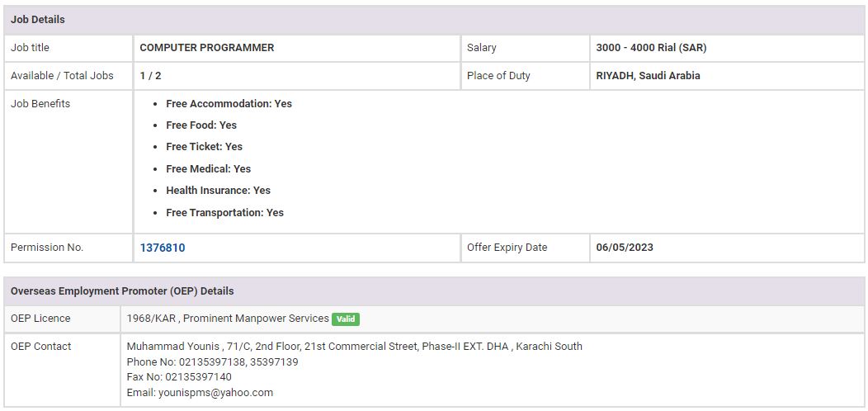Click the fax number 02135397140 line
Image resolution: width=868 pixels, height=411 pixels.
pyautogui.click(x=179, y=377)
